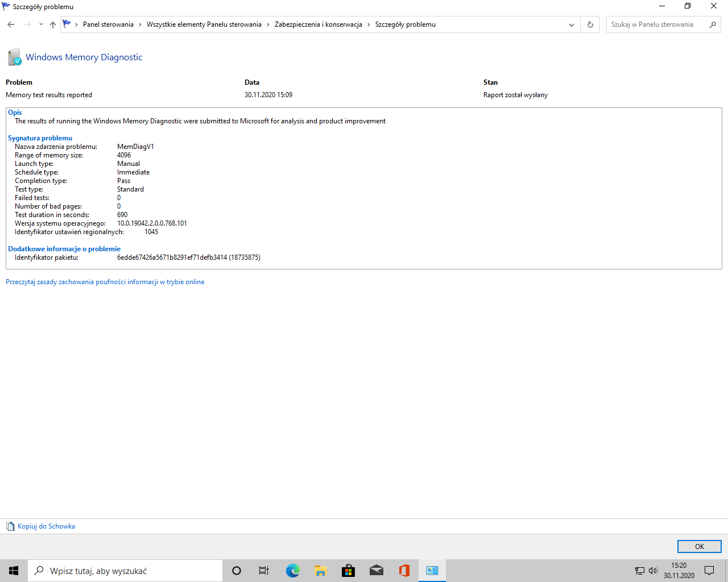Click the Opis section header
This screenshot has width=728, height=582.
point(15,113)
